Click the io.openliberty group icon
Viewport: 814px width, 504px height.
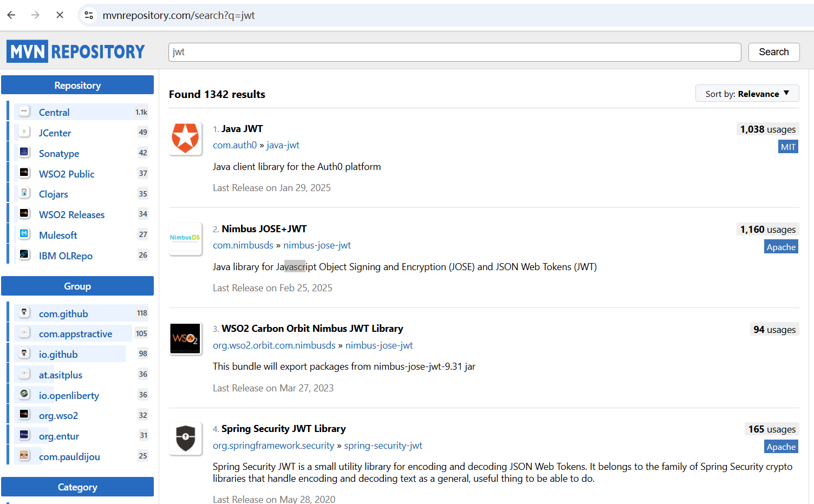(x=24, y=395)
